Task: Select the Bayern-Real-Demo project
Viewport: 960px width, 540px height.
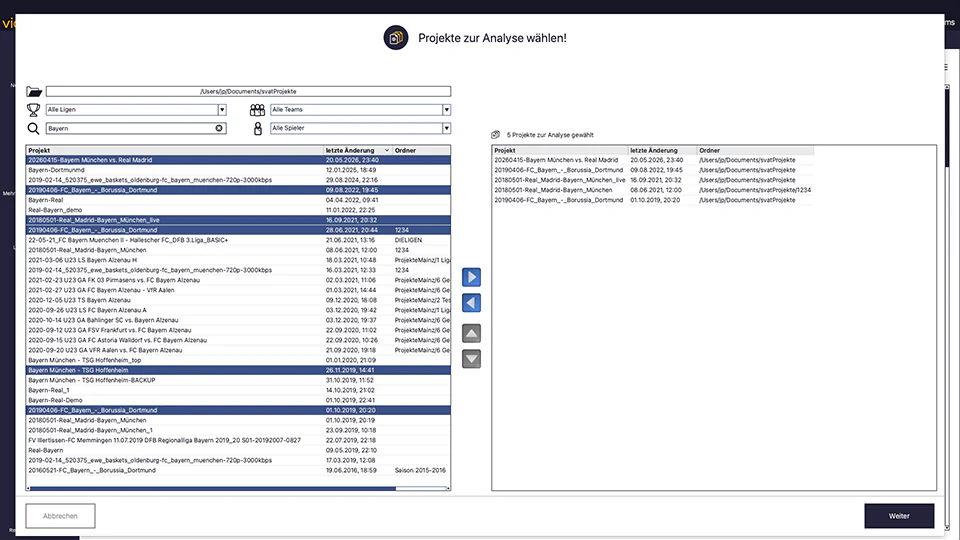Action: pos(238,400)
